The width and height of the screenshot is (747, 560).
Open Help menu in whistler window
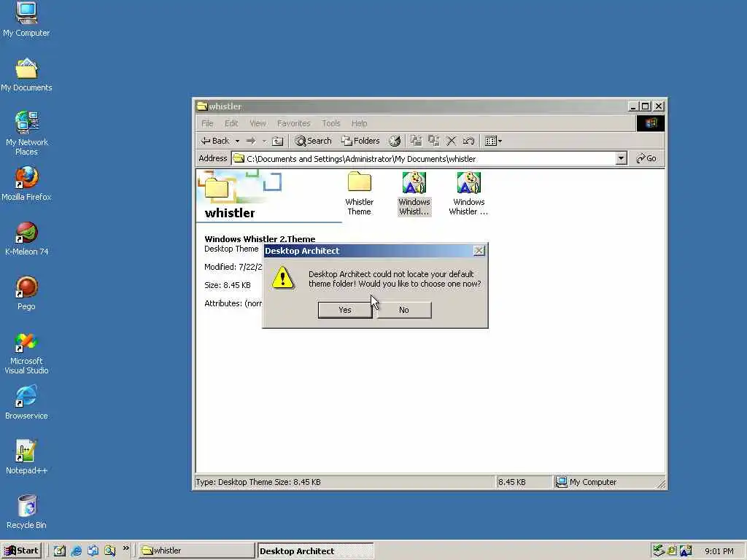click(x=359, y=123)
